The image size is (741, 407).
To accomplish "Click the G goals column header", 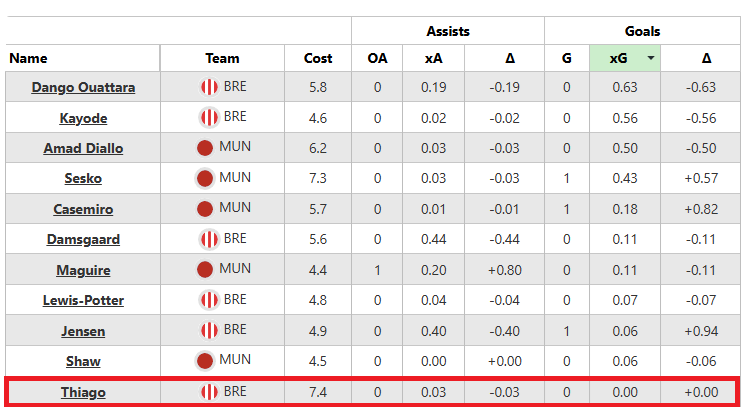I will tap(567, 58).
